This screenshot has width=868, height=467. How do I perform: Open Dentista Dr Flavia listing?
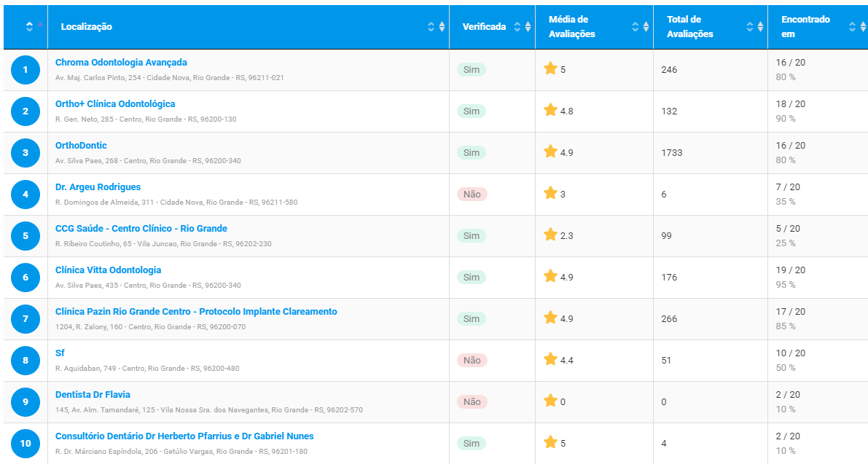93,395
